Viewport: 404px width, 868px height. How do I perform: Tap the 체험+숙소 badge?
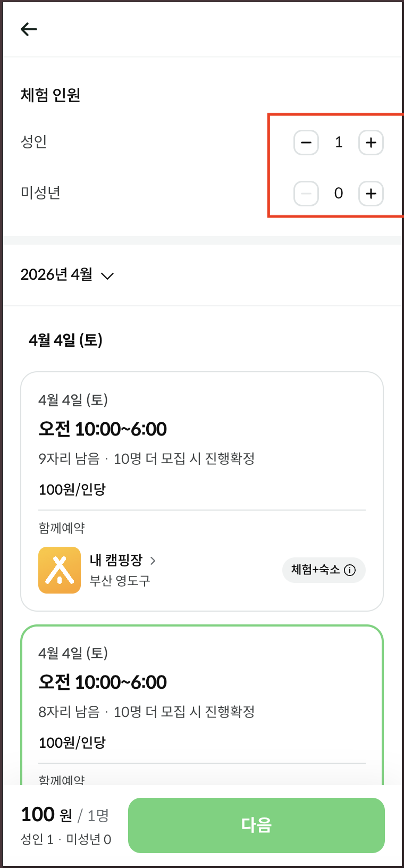click(x=324, y=570)
